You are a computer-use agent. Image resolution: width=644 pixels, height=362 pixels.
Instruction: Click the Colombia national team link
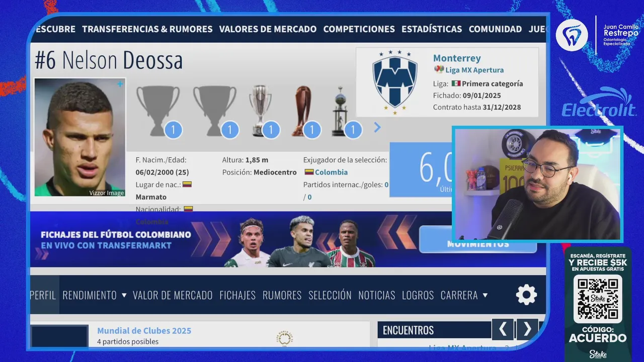click(331, 172)
